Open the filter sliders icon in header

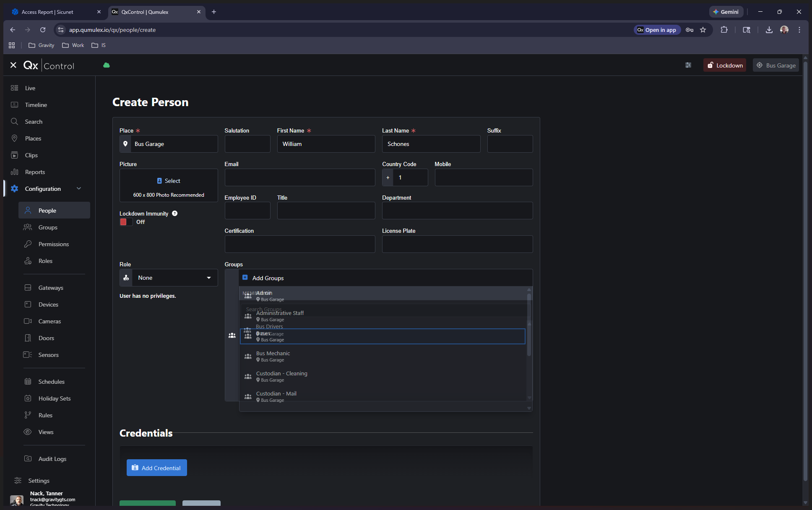point(688,65)
